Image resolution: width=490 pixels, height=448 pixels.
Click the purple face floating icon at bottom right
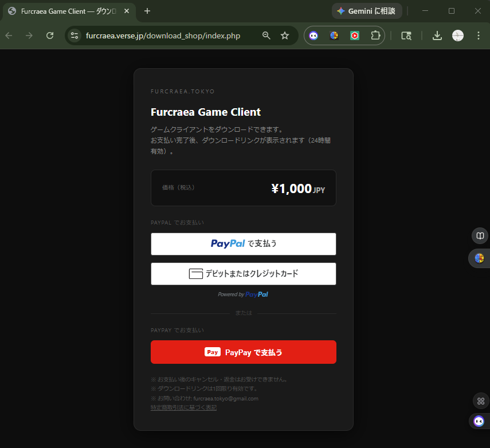click(479, 421)
